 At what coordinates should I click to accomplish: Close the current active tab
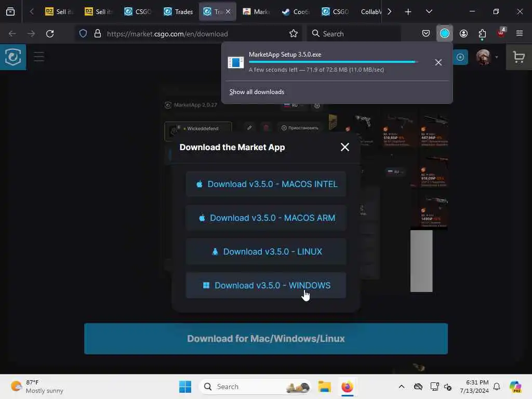pyautogui.click(x=228, y=11)
